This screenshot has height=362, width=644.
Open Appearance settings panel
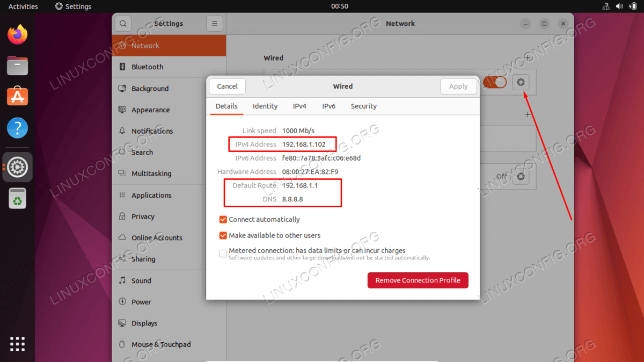coord(169,110)
